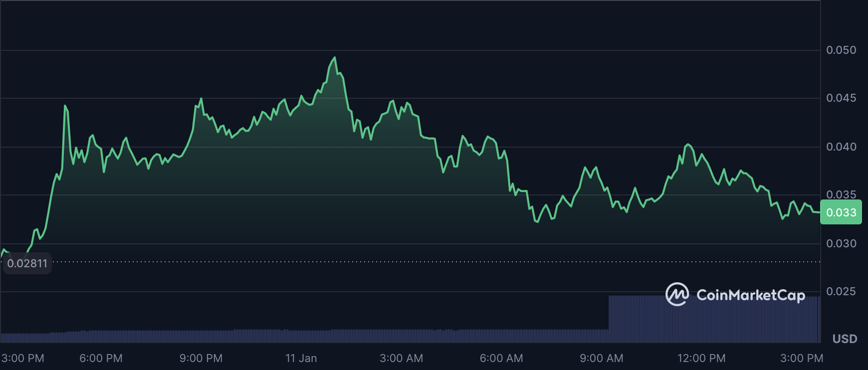Screen dimensions: 868x370
Task: Click the 0.030 price axis label
Action: 841,243
